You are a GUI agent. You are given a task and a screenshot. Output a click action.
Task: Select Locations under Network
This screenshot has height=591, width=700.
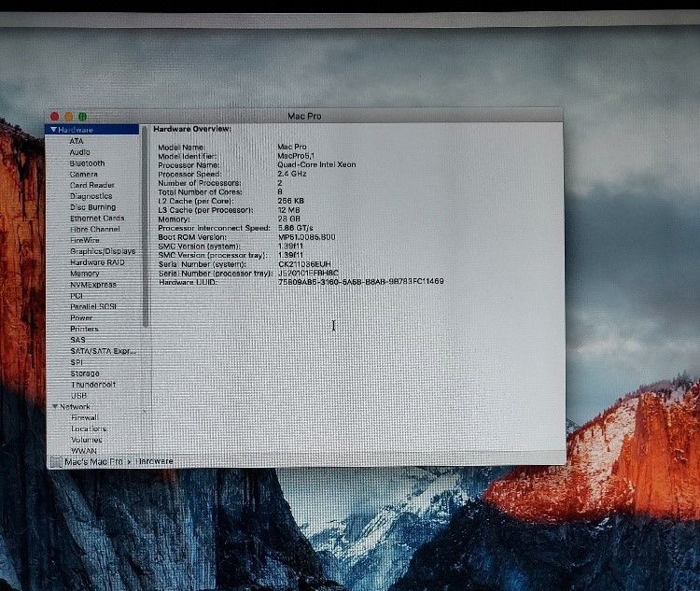click(89, 429)
